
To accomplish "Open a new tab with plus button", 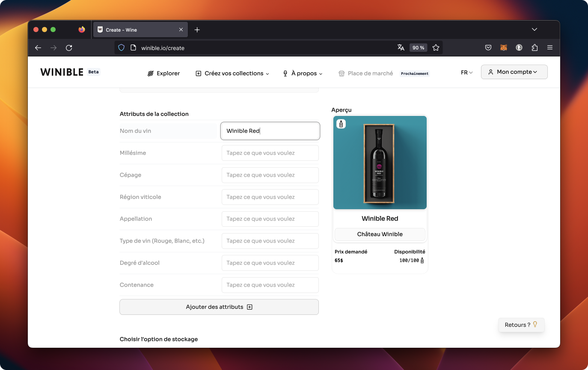I will pyautogui.click(x=197, y=30).
